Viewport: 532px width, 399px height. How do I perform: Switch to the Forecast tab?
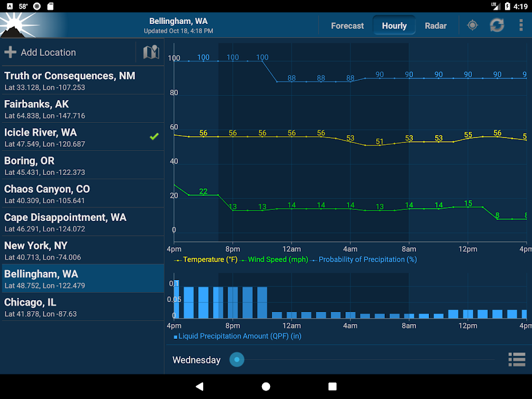pyautogui.click(x=347, y=26)
